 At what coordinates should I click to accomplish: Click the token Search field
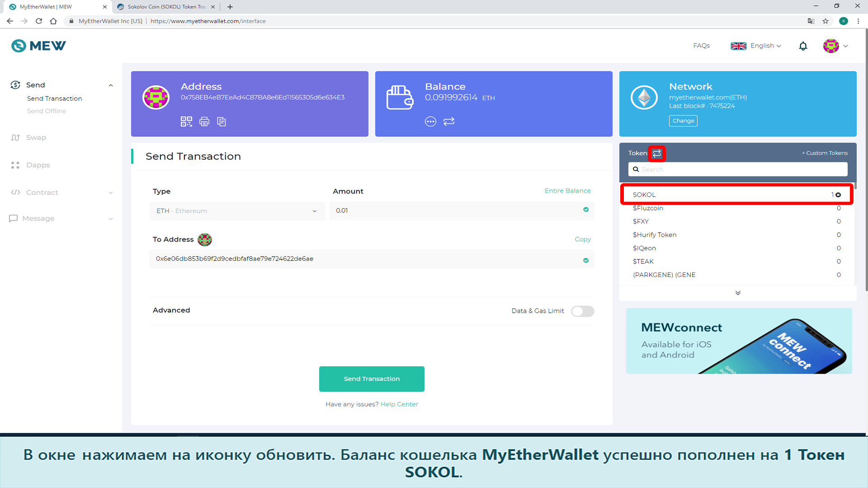point(738,169)
